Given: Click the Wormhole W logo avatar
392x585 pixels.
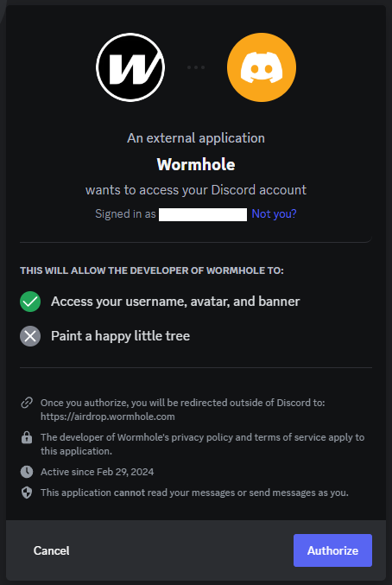Looking at the screenshot, I should (x=130, y=67).
